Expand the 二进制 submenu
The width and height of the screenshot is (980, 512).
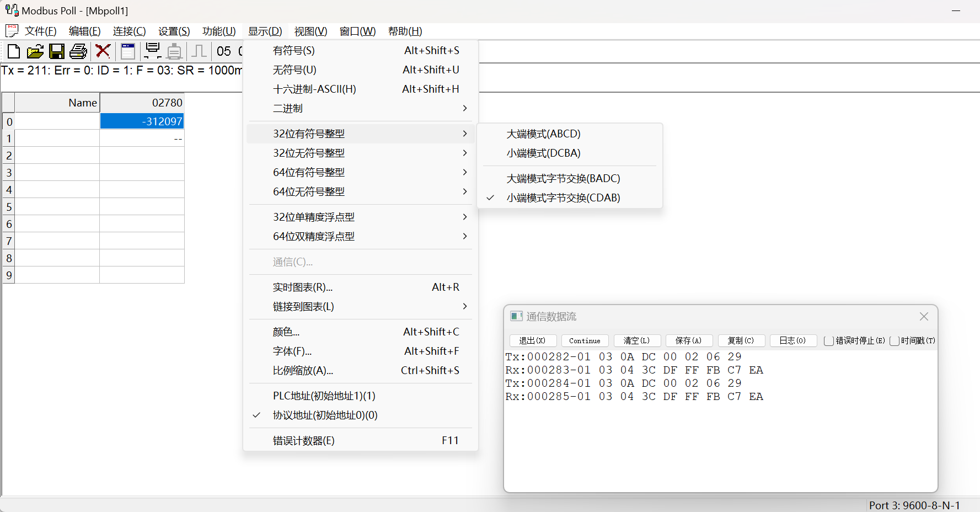[x=360, y=108]
